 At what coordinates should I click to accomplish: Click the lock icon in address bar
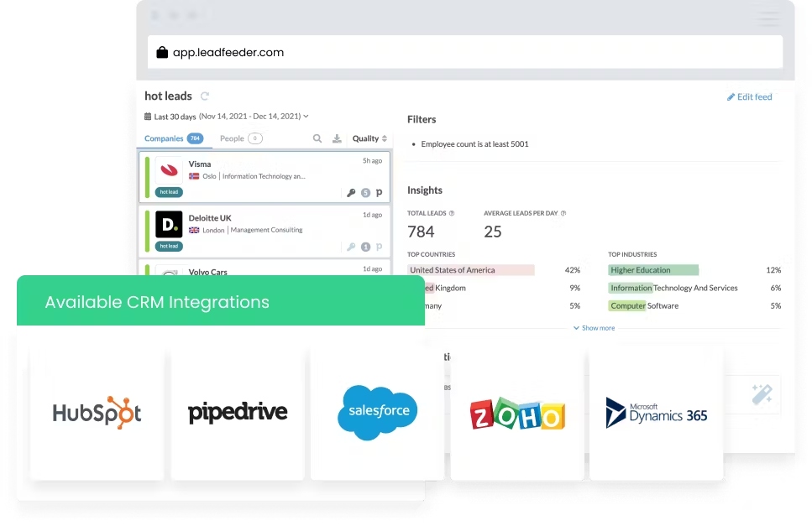coord(162,52)
